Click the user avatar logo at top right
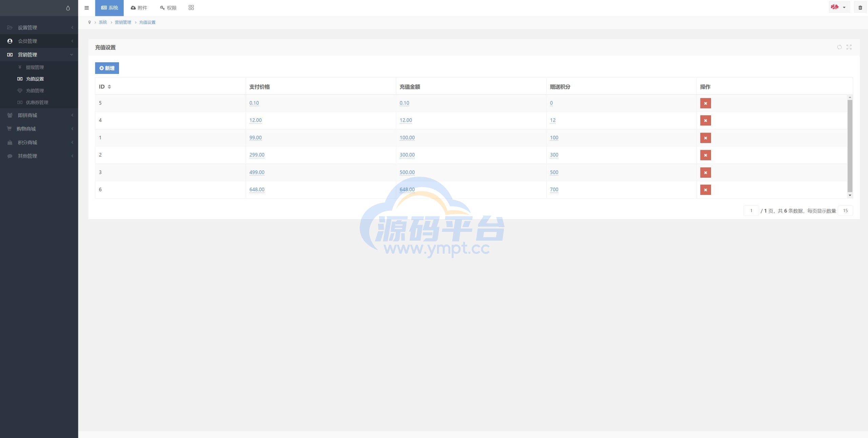 (834, 7)
